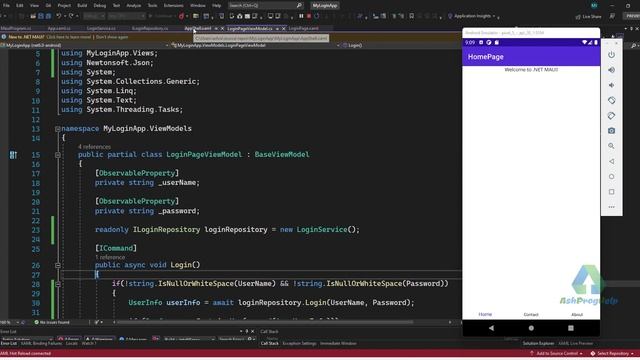Tap the About tab in the emulator app
Screen dimensions: 640x360
click(x=577, y=314)
